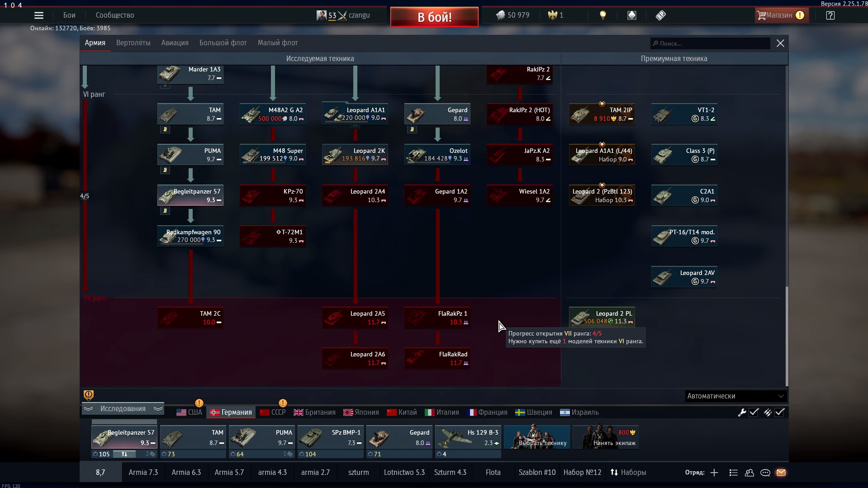Screen dimensions: 868x488
Task: Click the light bulb hints icon
Action: pos(602,15)
